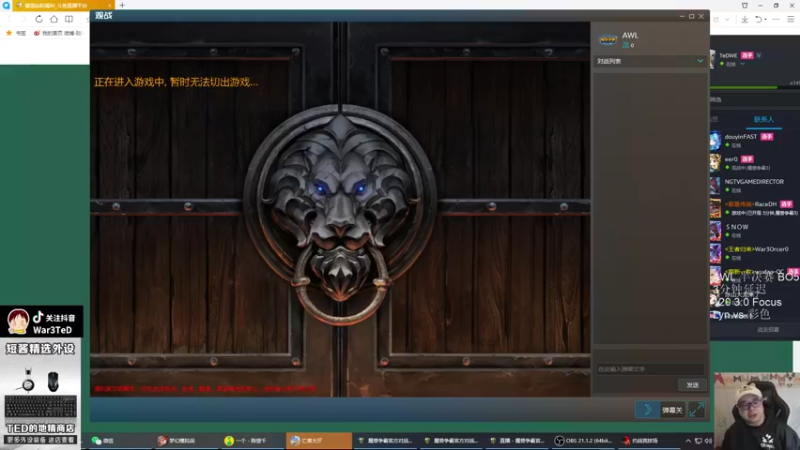This screenshot has width=800, height=450.
Task: Minimize the 观战 spectate window
Action: (x=682, y=16)
